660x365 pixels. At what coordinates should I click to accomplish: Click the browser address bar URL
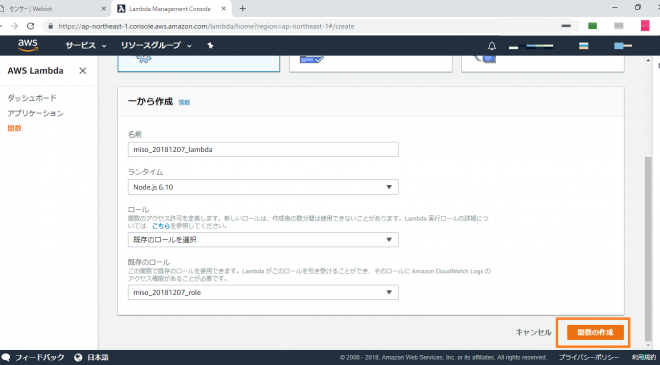pyautogui.click(x=206, y=26)
